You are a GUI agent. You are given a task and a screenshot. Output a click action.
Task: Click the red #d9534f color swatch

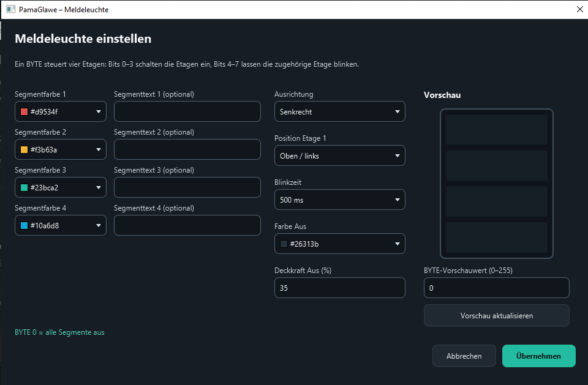point(24,112)
